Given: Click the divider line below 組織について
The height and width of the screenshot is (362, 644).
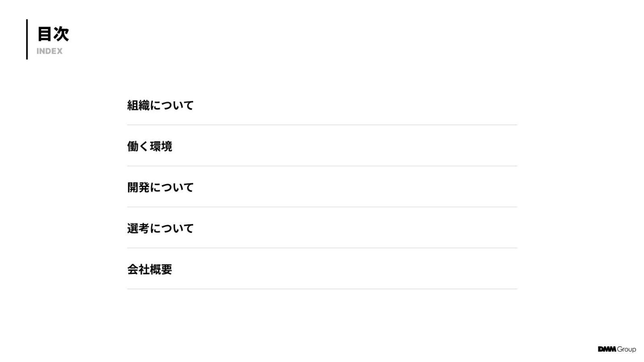Looking at the screenshot, I should [322, 125].
